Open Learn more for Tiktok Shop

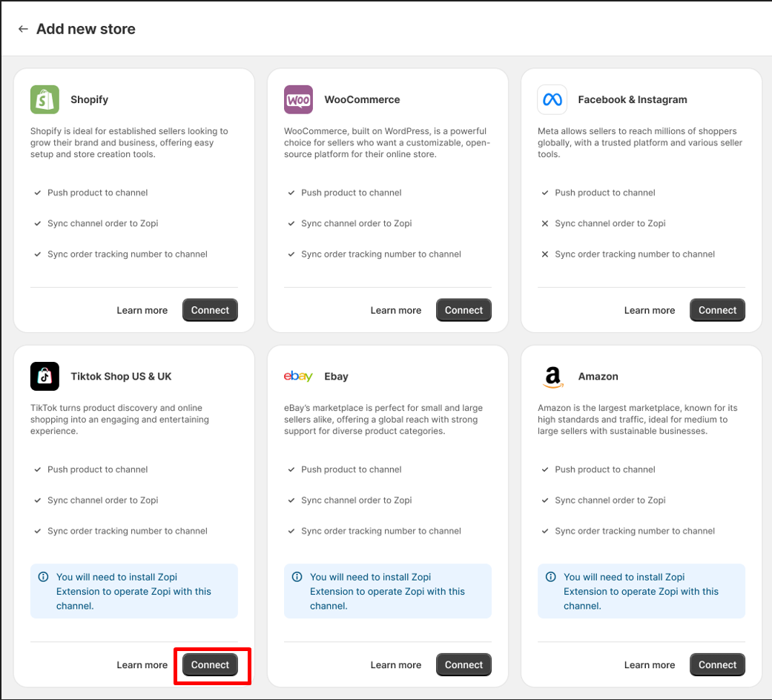[x=142, y=664]
